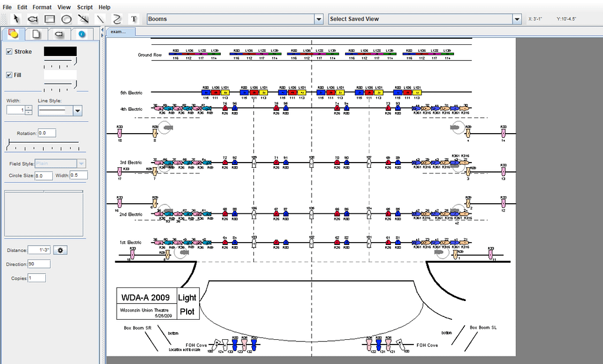Click inside the Direction input field
The image size is (603, 364).
click(40, 263)
